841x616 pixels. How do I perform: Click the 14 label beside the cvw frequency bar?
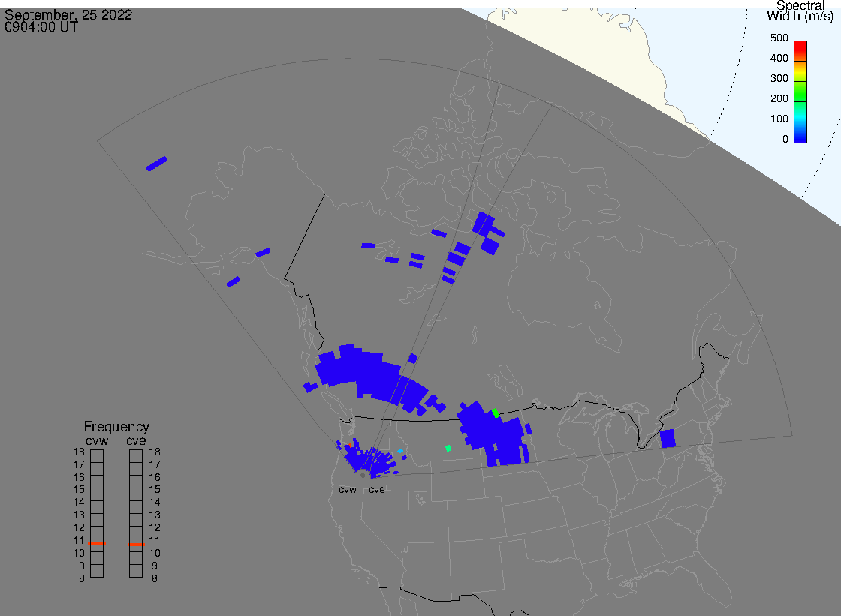79,503
